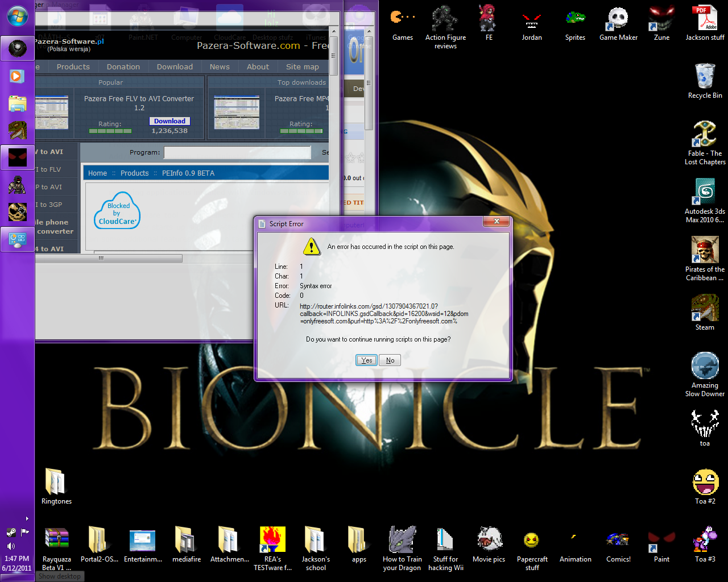Open Windows Explorer from the taskbar

[x=17, y=103]
